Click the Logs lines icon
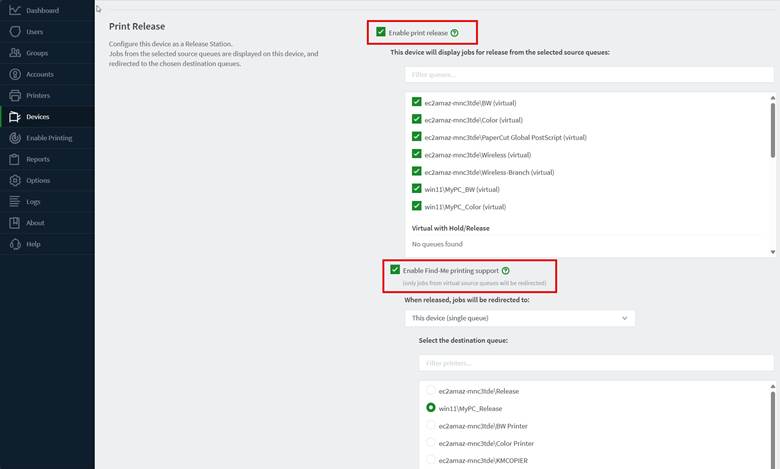Viewport: 780px width, 469px height. click(x=15, y=201)
